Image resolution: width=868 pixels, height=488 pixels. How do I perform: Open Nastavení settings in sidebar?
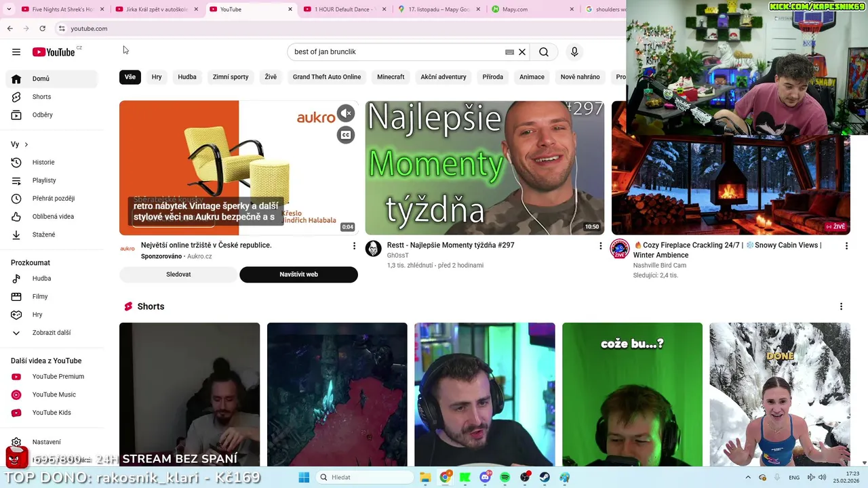pos(52,442)
